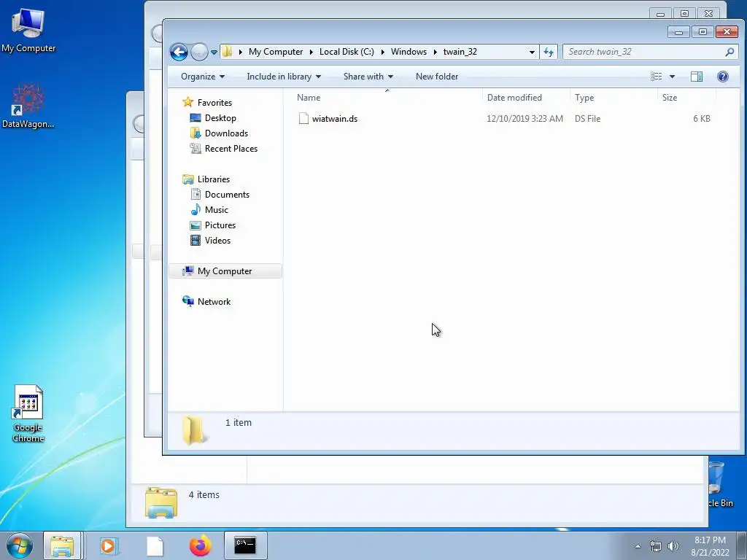The image size is (747, 560).
Task: Expand the chevron before the twain_32 breadcrumb
Action: (435, 52)
